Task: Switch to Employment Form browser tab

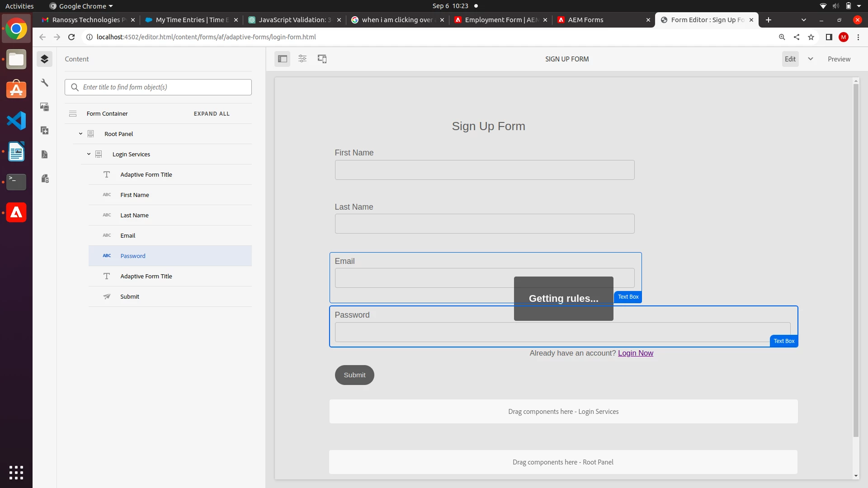Action: pyautogui.click(x=500, y=20)
